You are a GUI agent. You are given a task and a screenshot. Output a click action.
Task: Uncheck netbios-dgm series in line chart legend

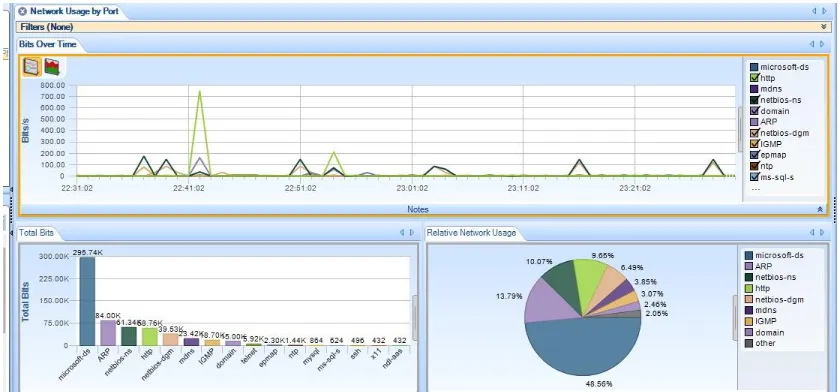754,133
